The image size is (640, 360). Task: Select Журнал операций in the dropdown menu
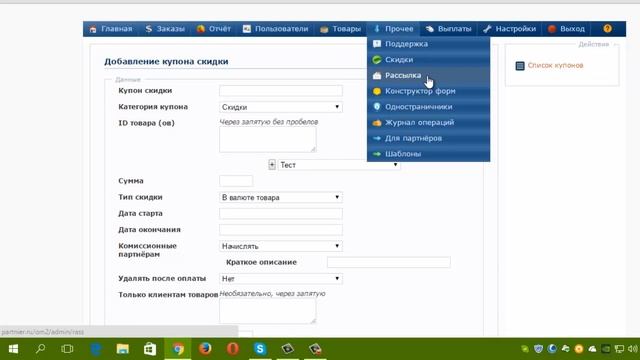coord(429,122)
